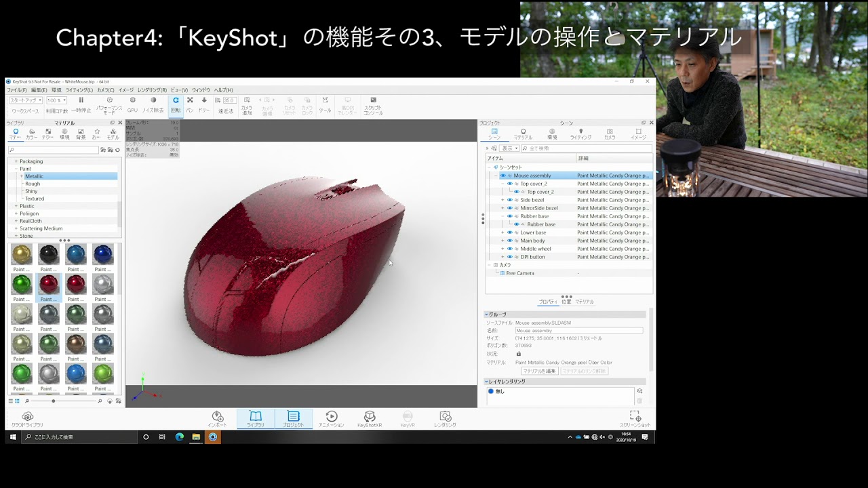Open the Lighting (ライティング) menu
Viewport: 868px width, 488px height.
coord(79,90)
